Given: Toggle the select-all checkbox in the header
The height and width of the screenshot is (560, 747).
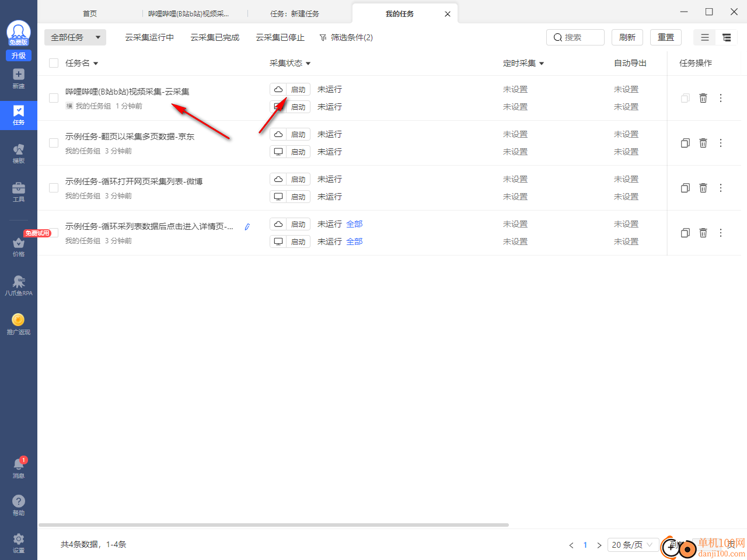Looking at the screenshot, I should [x=54, y=63].
